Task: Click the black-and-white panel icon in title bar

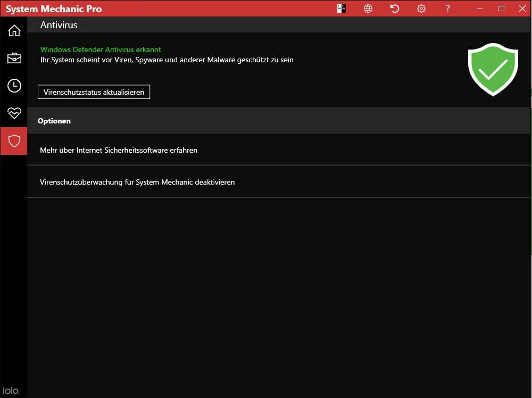Action: tap(342, 9)
